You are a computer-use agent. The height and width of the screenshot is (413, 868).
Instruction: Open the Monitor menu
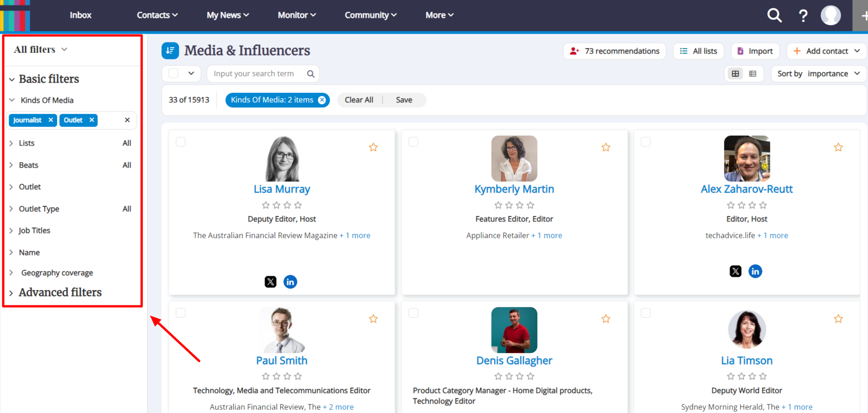tap(297, 15)
